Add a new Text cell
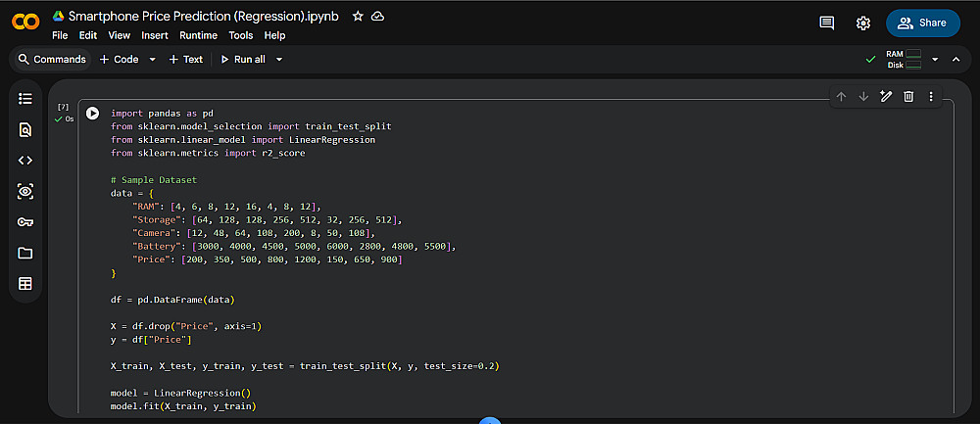This screenshot has height=424, width=980. point(185,59)
